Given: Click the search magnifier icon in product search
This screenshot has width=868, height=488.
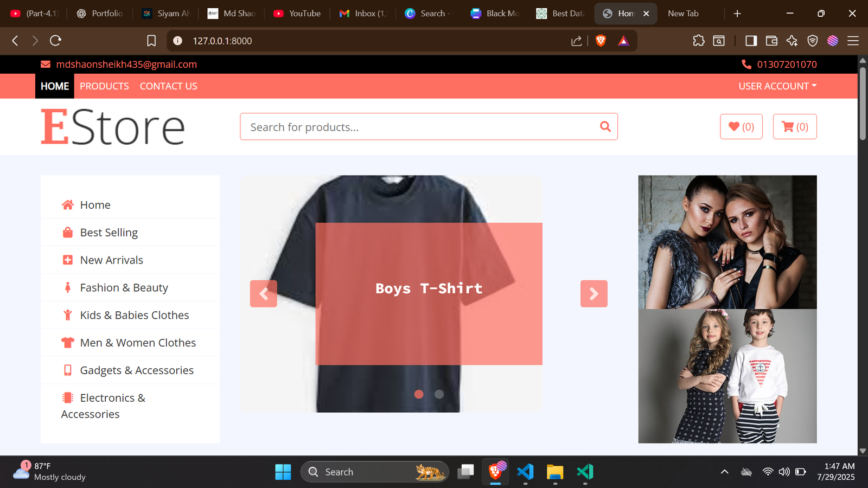Looking at the screenshot, I should point(605,127).
